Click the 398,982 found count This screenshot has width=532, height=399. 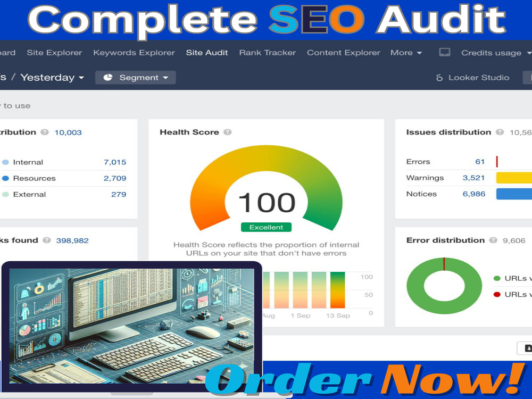click(72, 240)
